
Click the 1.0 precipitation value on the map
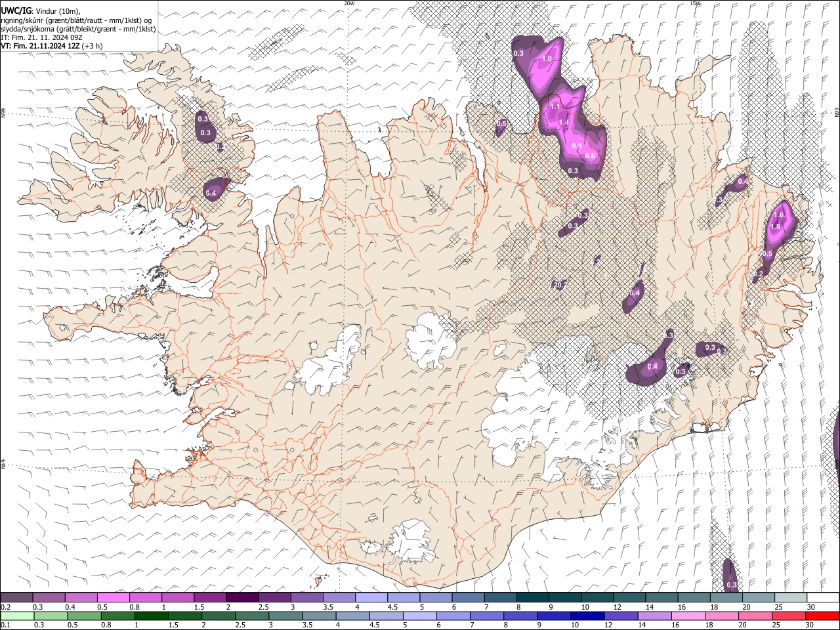[x=547, y=59]
